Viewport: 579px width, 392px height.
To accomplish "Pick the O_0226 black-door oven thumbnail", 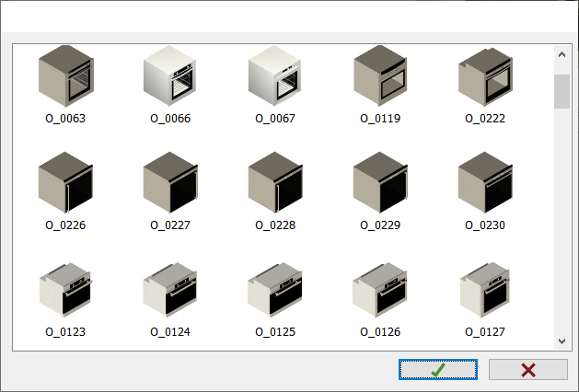I will tap(65, 182).
